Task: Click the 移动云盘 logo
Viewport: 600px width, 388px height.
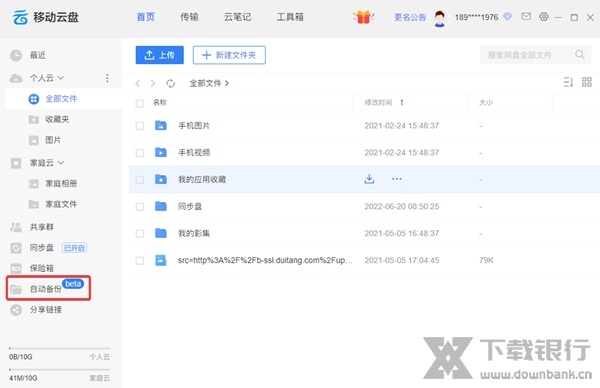Action: 46,17
